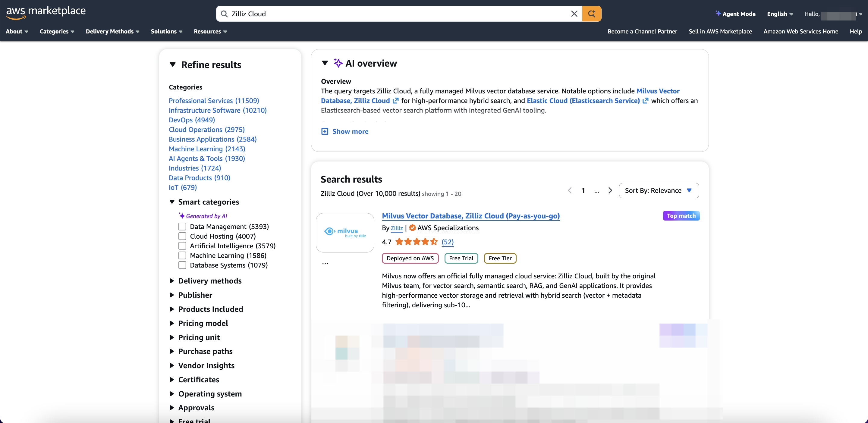Open the English language dropdown
Screen dimensions: 868x423
tap(780, 14)
